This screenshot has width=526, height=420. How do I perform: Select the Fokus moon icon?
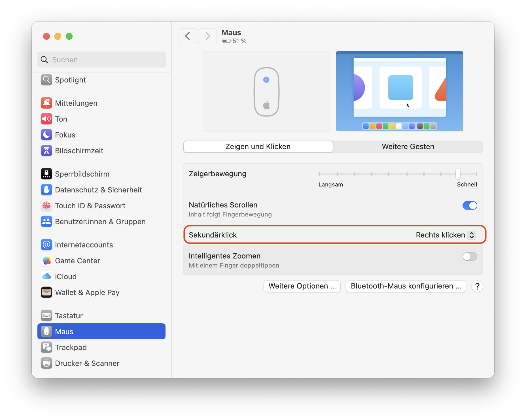pos(46,135)
